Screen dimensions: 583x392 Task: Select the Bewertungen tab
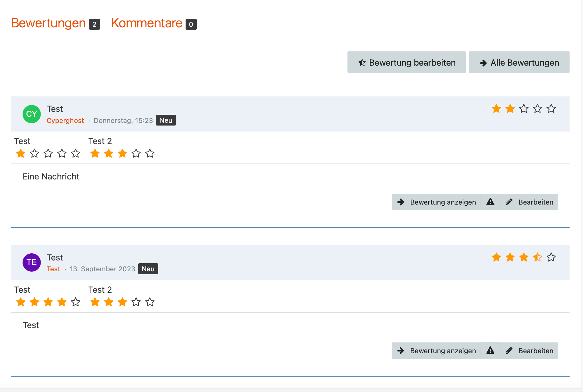pyautogui.click(x=55, y=23)
